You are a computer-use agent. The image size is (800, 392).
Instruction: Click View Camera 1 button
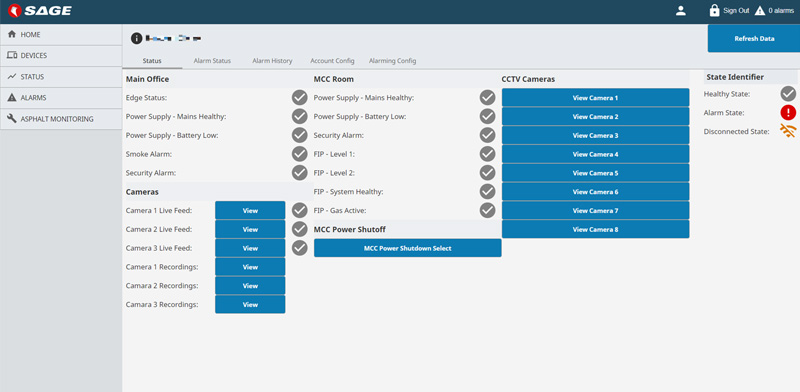(x=595, y=97)
